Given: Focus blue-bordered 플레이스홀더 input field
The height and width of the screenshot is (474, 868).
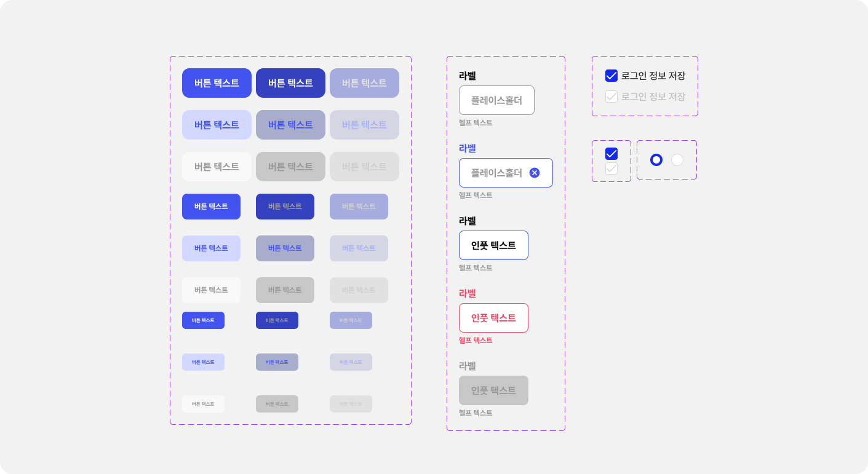Looking at the screenshot, I should pos(506,173).
